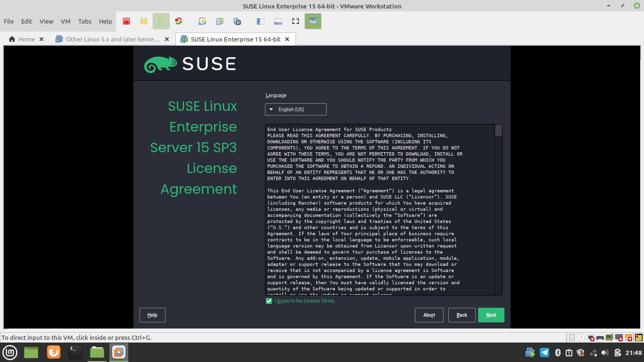Close the Other Linux 5.x tab
This screenshot has width=644, height=362.
pos(167,39)
